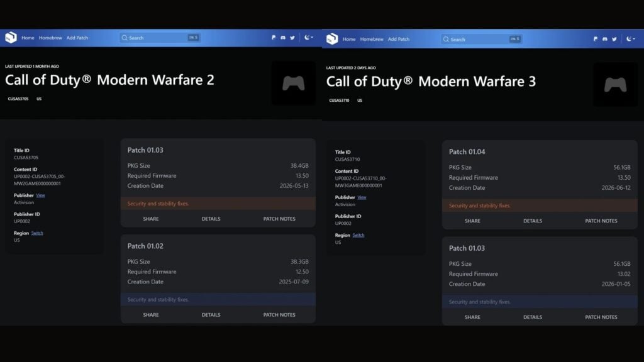The height and width of the screenshot is (362, 644).
Task: Select creation date 2026-05-13
Action: point(294,186)
